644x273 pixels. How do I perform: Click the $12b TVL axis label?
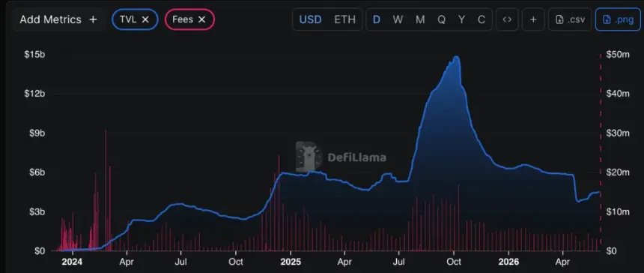coord(34,94)
